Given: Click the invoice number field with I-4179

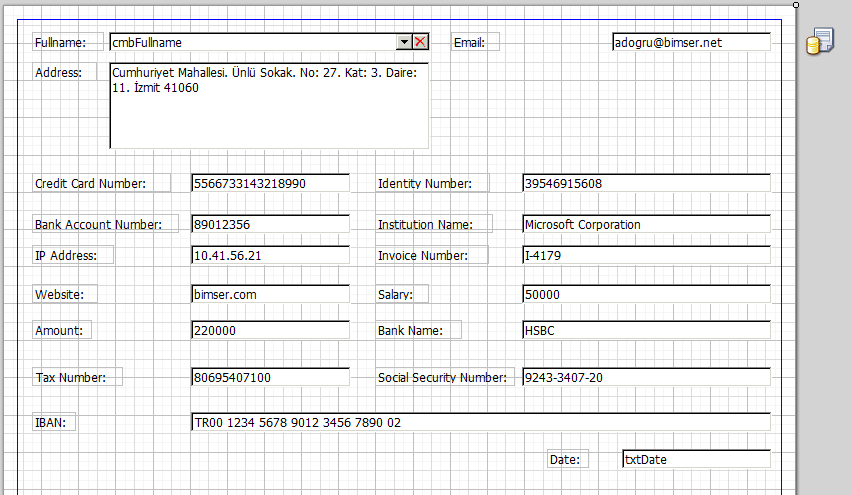Looking at the screenshot, I should coord(646,255).
